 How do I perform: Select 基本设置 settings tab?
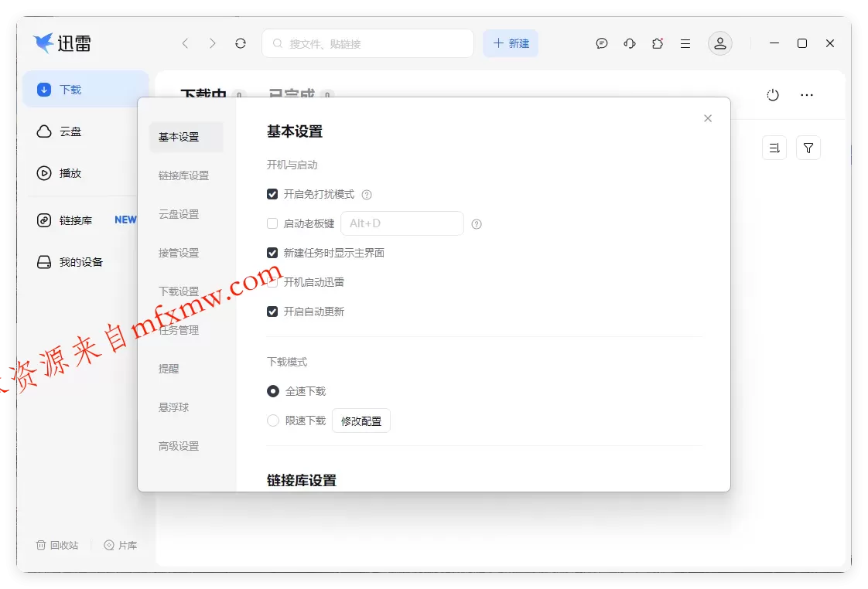(186, 137)
